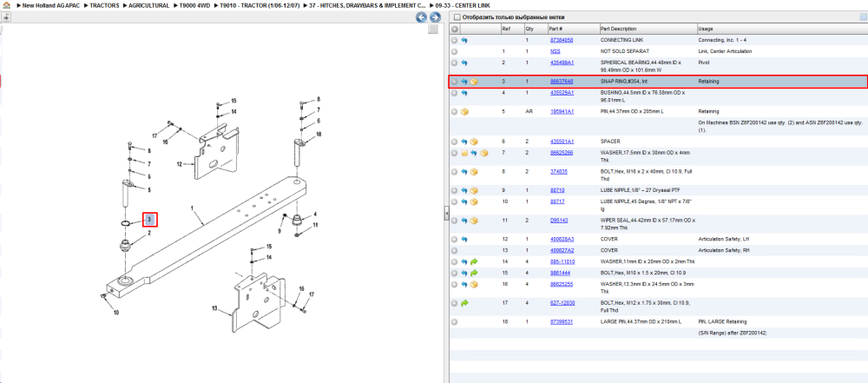This screenshot has height=383, width=868.
Task: Click the box icon on the SPACER row
Action: 475,142
